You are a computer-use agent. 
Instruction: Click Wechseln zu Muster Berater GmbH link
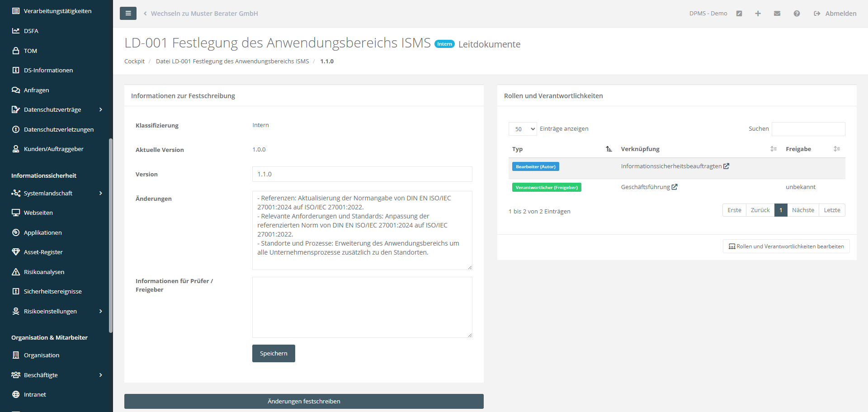(x=201, y=14)
